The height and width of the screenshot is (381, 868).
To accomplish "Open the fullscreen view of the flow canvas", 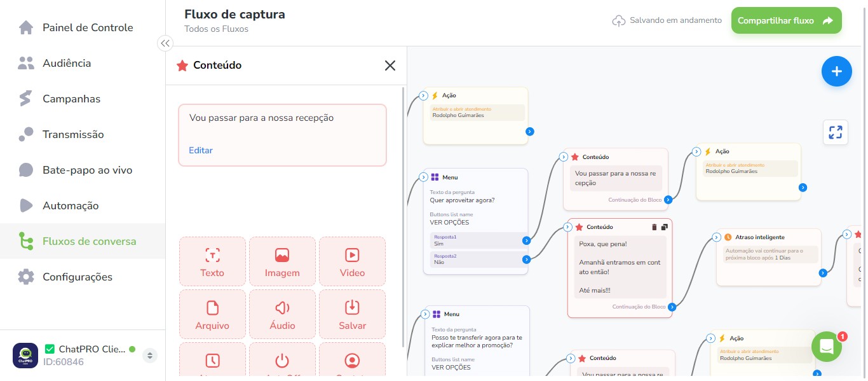I will tap(836, 132).
